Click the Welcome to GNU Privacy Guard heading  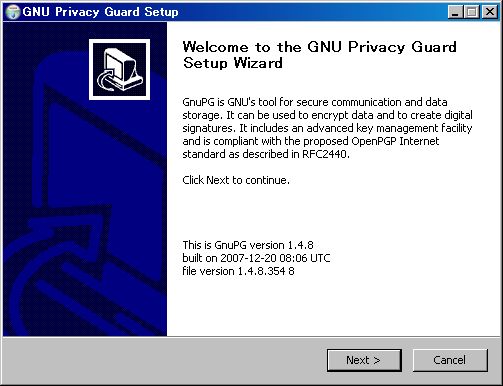tap(319, 55)
